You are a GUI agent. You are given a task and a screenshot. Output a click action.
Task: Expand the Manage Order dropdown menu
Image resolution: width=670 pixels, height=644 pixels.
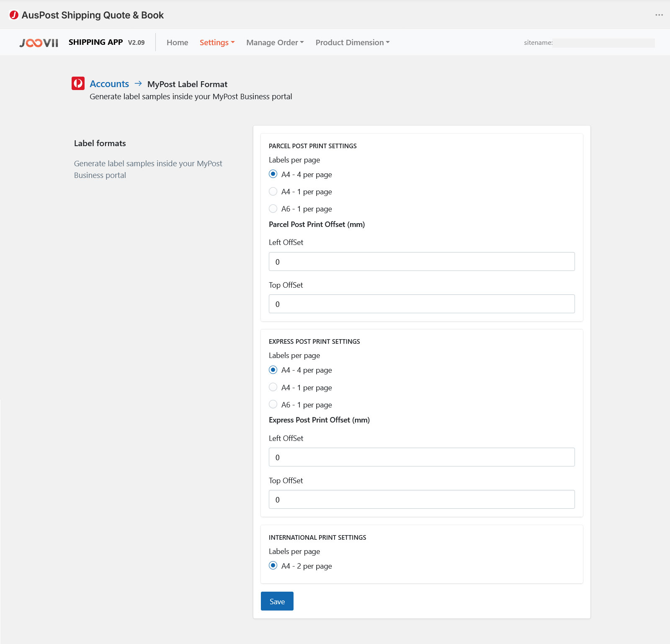(275, 42)
